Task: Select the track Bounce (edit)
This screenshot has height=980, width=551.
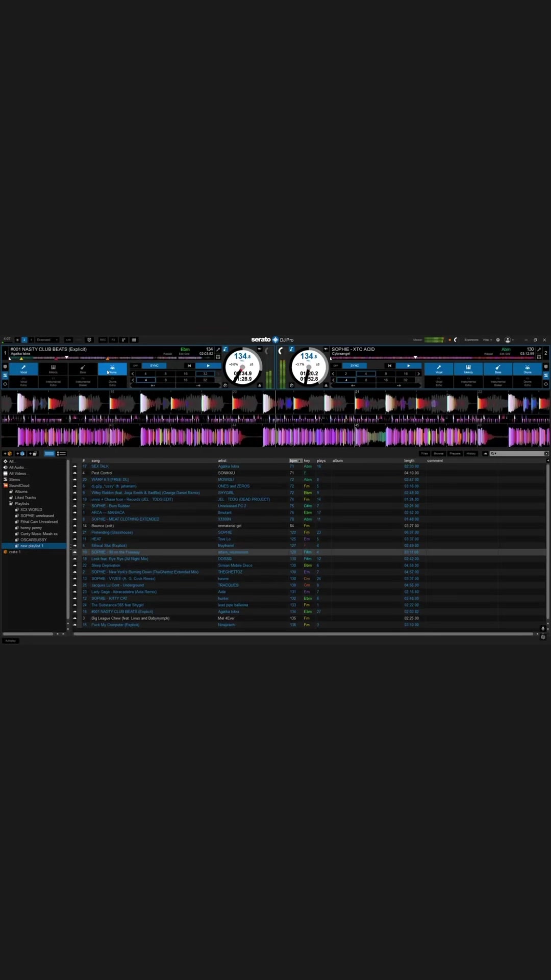Action: (103, 526)
